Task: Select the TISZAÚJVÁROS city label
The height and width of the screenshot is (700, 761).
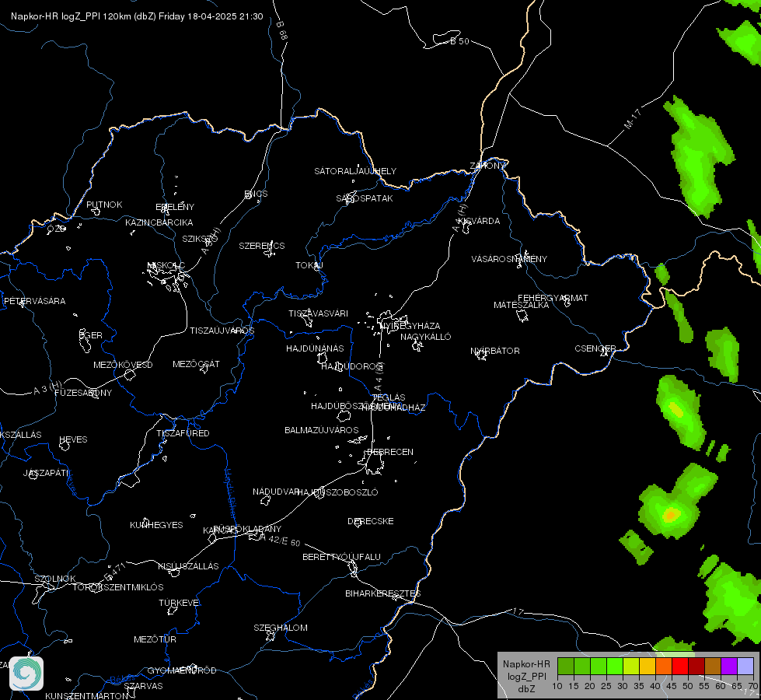Action: (x=222, y=331)
